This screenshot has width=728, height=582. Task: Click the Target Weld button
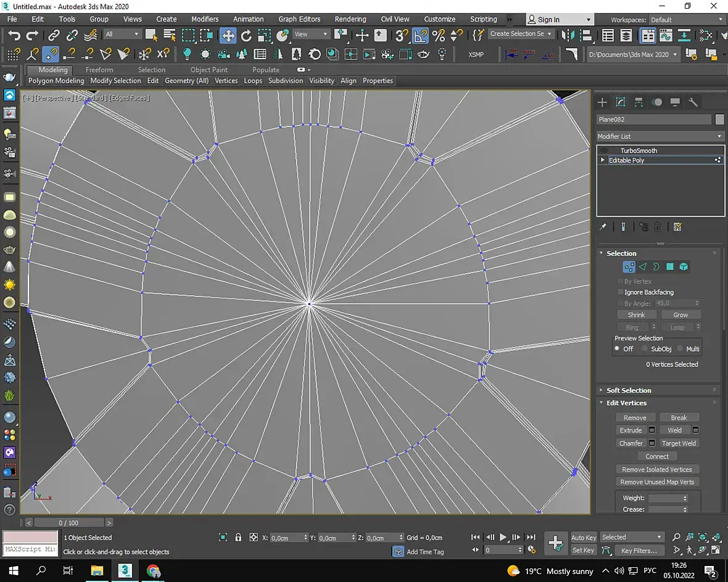[679, 443]
